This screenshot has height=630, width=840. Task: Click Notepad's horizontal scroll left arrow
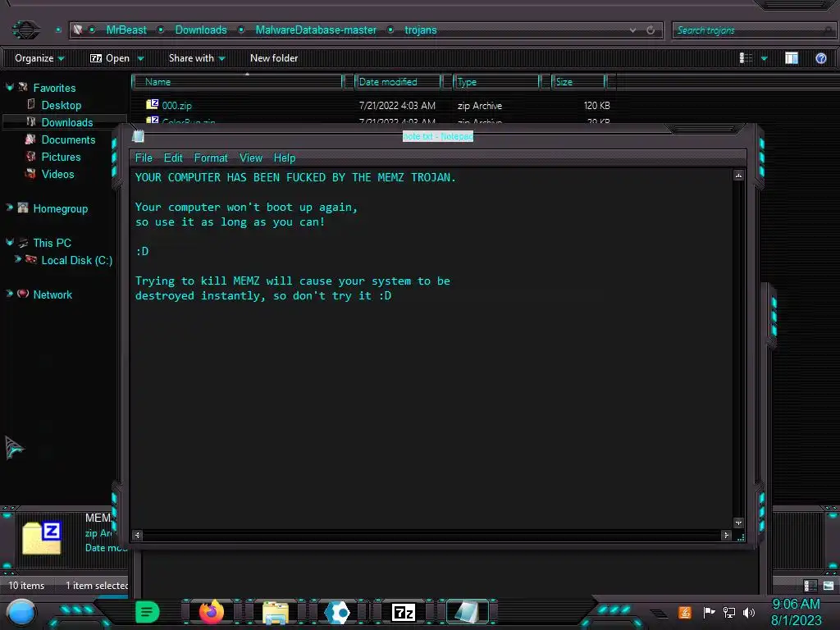(137, 535)
